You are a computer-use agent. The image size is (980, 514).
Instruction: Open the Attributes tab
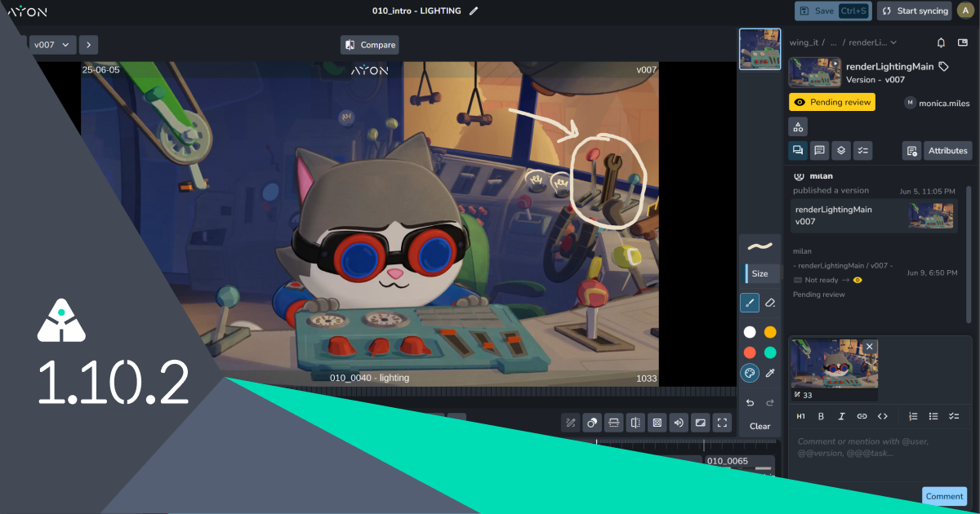(947, 150)
